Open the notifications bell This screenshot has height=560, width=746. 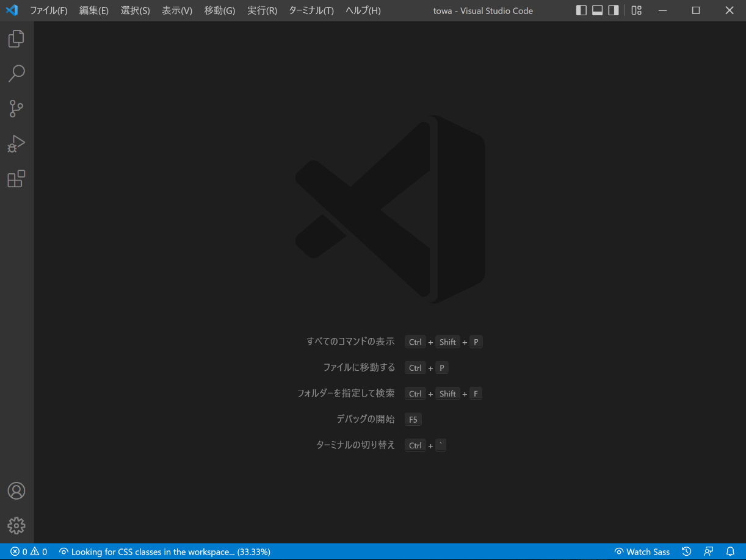[730, 551]
